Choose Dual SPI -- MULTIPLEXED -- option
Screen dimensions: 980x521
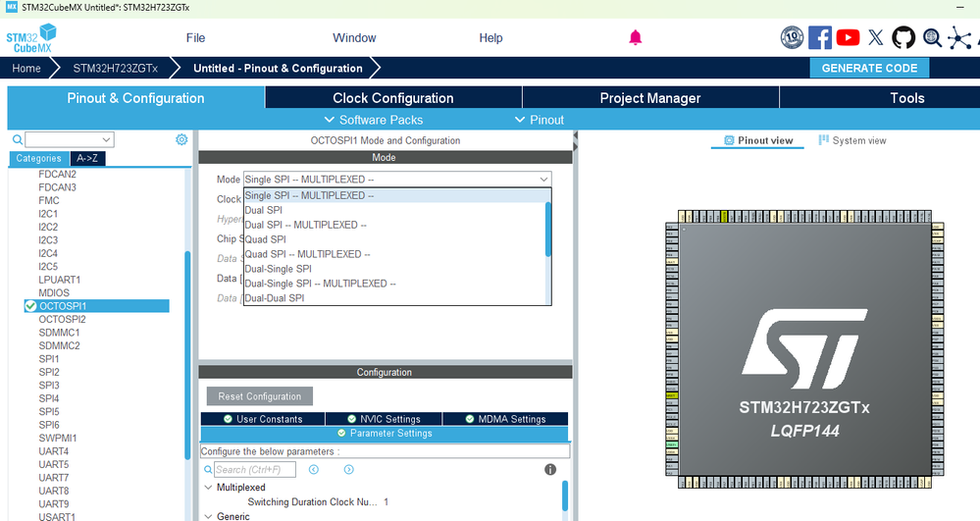(x=305, y=225)
